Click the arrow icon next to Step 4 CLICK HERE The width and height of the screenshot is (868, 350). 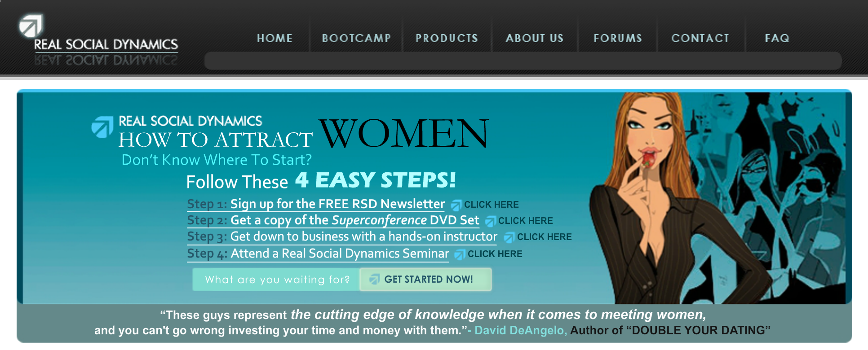tap(460, 254)
